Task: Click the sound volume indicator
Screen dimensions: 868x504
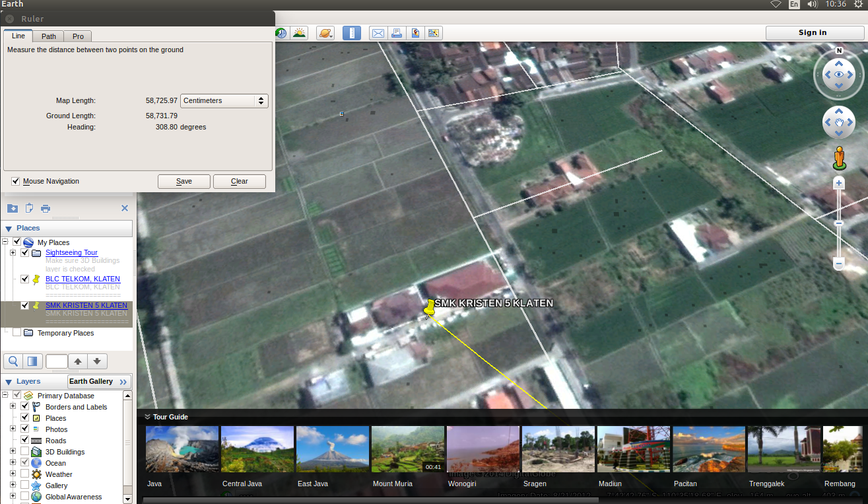Action: 812,4
